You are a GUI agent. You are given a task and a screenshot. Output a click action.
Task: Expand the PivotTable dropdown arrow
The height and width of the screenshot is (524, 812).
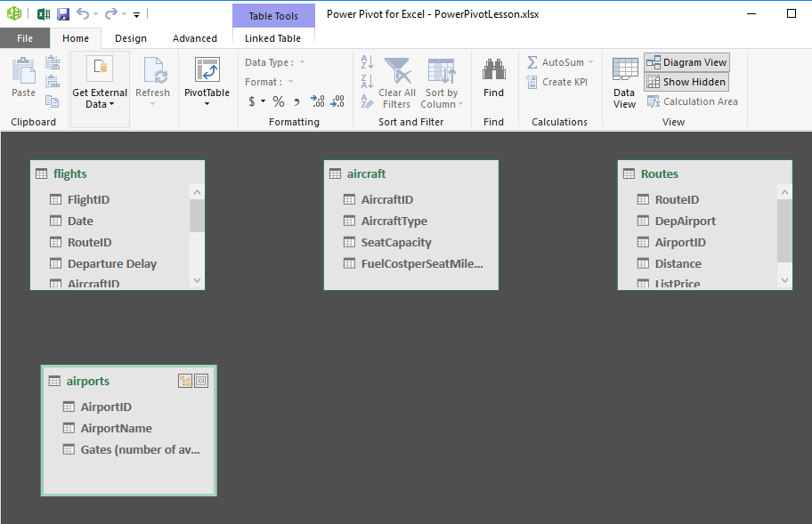click(207, 104)
